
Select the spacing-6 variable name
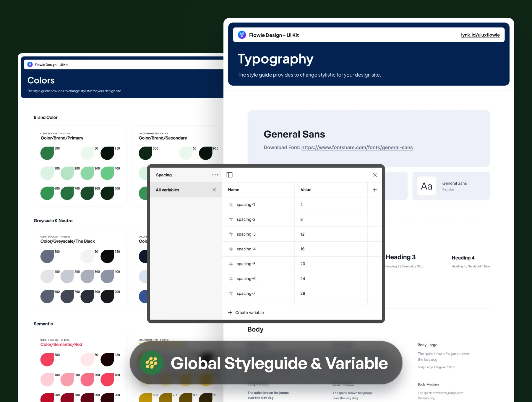(246, 278)
